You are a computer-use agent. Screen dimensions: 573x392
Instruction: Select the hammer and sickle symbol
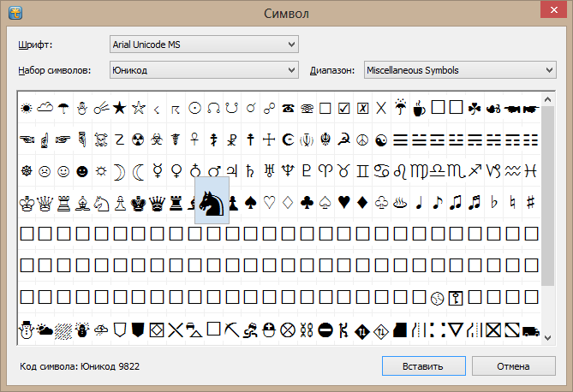[x=343, y=140]
